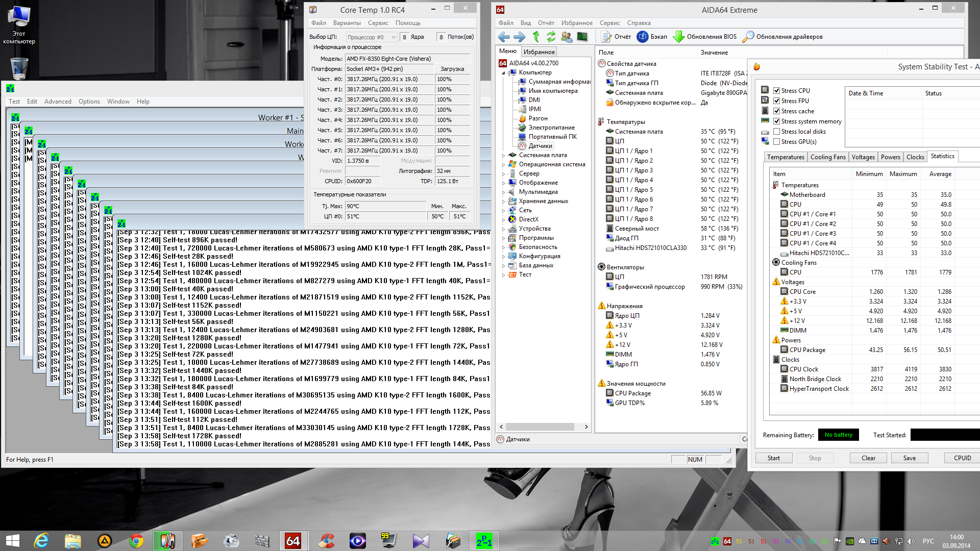The width and height of the screenshot is (980, 551).
Task: Toggle the Stress CPU checkbox
Action: click(776, 91)
